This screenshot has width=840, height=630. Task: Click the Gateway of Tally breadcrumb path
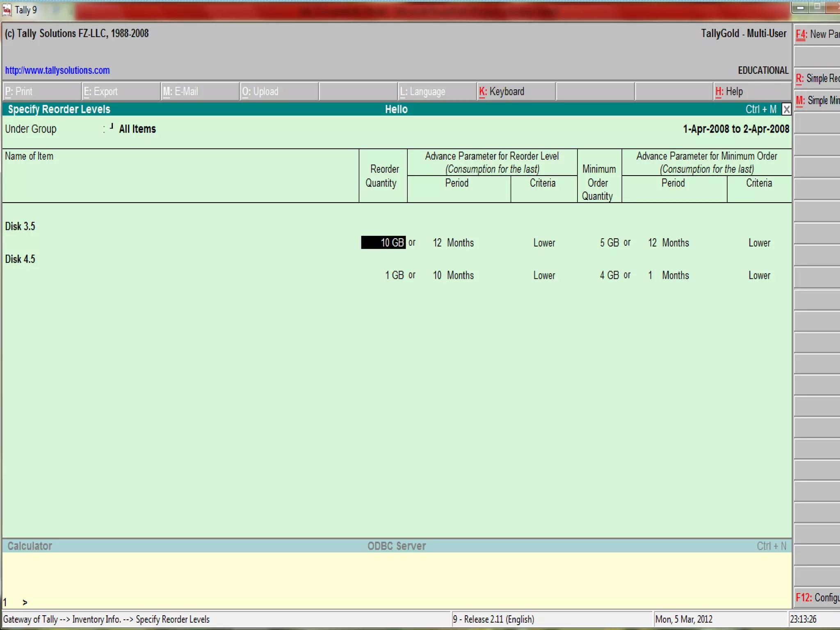click(x=106, y=619)
